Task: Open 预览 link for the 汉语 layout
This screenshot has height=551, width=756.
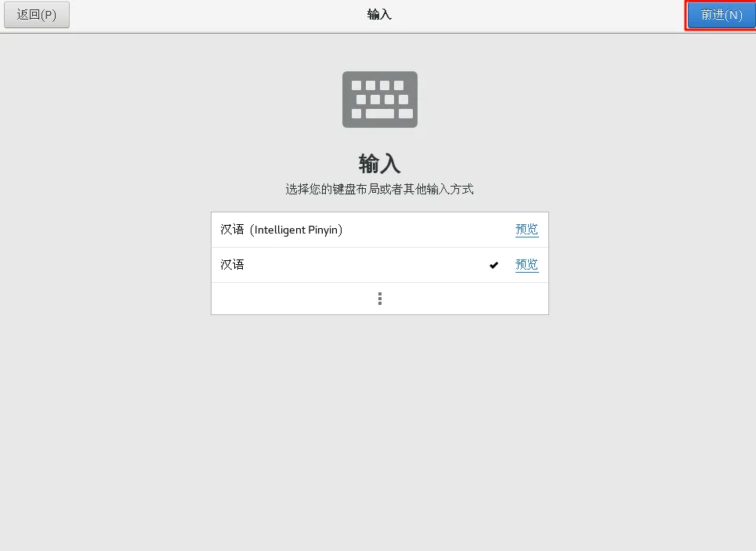Action: pyautogui.click(x=526, y=264)
